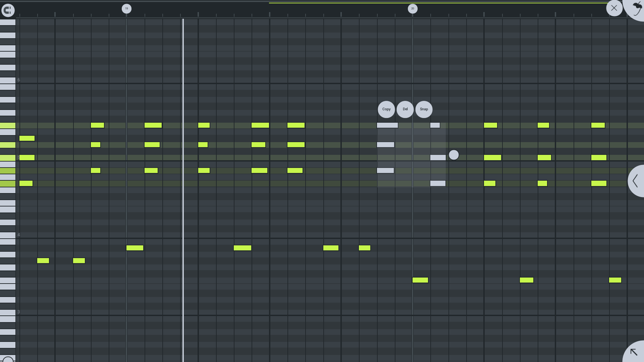The width and height of the screenshot is (644, 362).
Task: Delete the selected notes with Del
Action: [x=405, y=109]
